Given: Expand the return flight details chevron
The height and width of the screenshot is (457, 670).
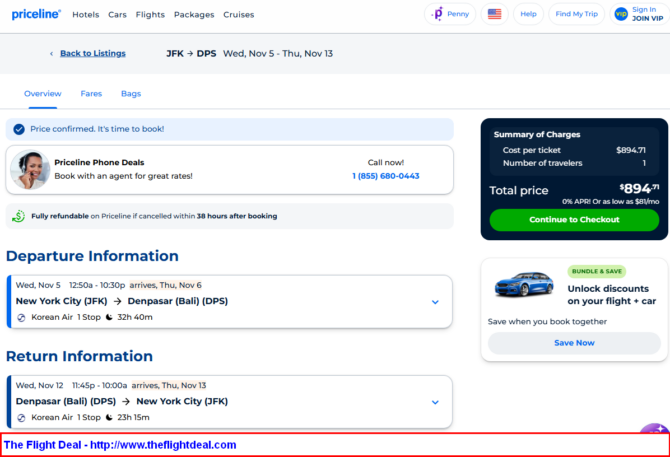Looking at the screenshot, I should coord(435,402).
